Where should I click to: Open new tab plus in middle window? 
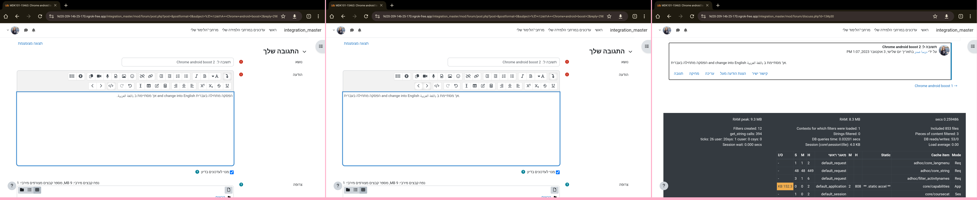392,5
